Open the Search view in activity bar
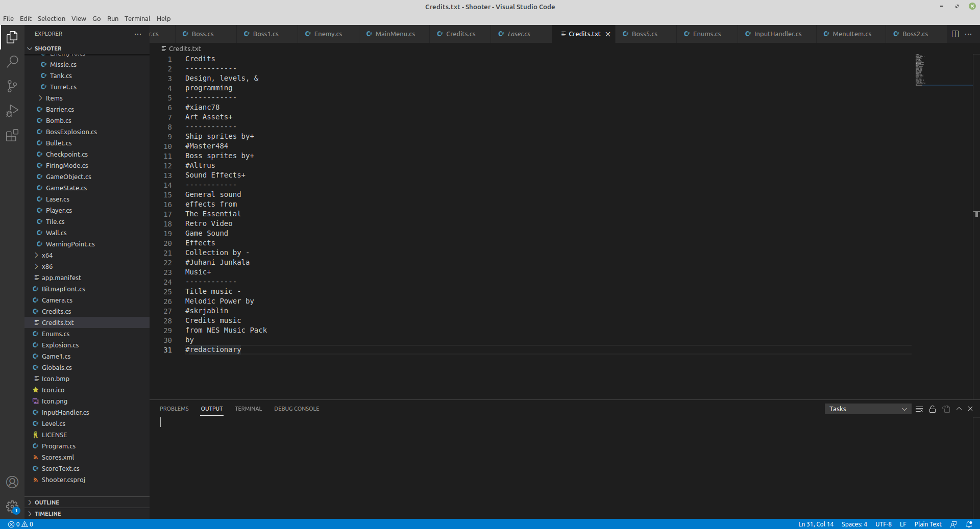The width and height of the screenshot is (980, 529). (x=12, y=62)
